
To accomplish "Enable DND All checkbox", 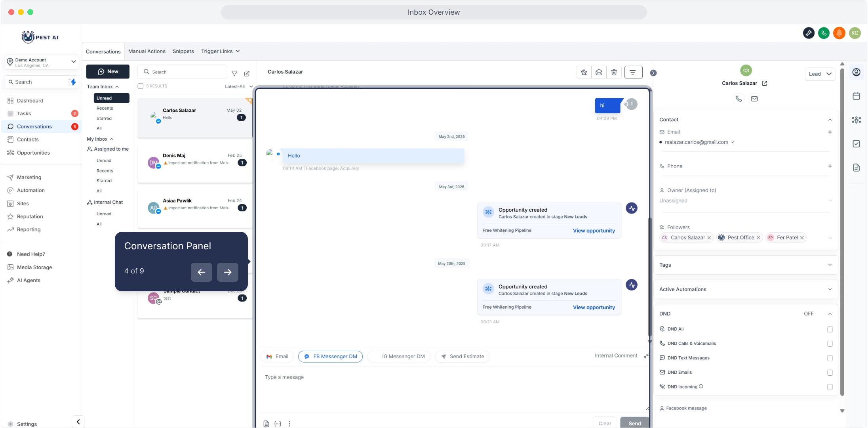I will (x=830, y=329).
